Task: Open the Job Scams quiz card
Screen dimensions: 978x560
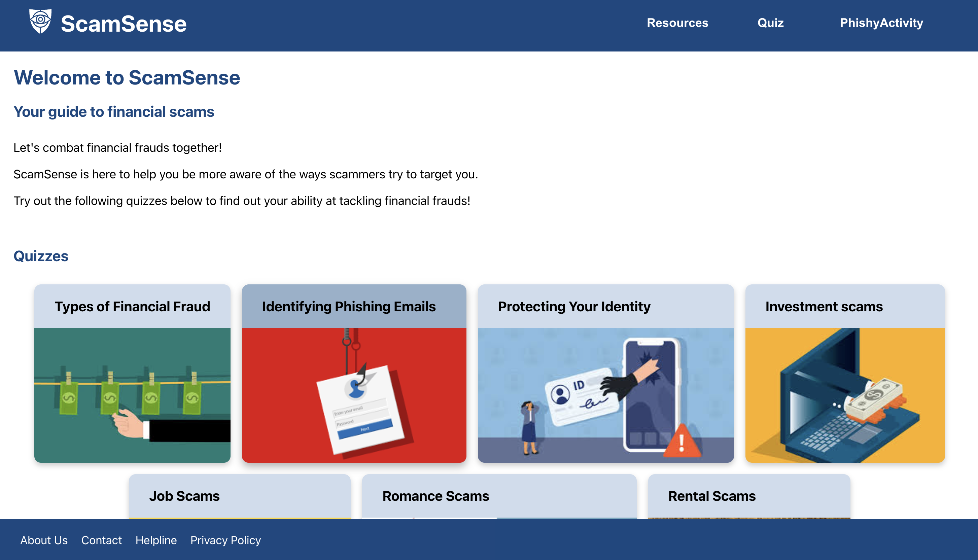Action: coord(185,496)
